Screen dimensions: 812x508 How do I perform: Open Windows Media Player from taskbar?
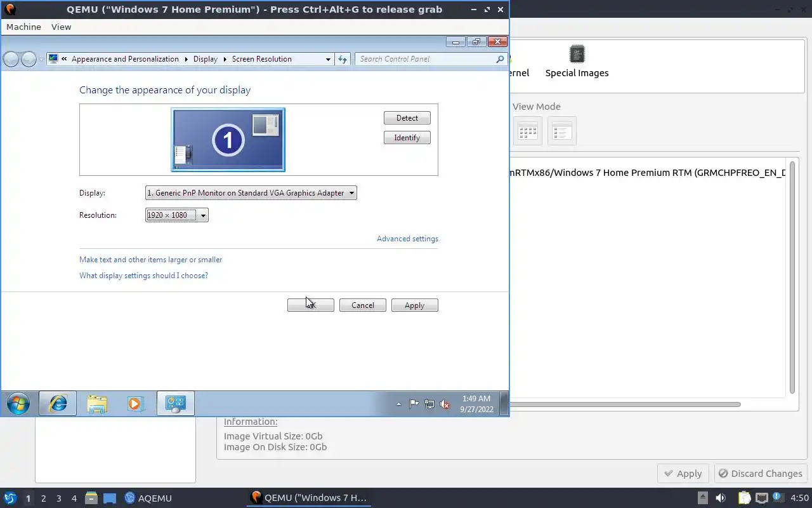pyautogui.click(x=135, y=403)
